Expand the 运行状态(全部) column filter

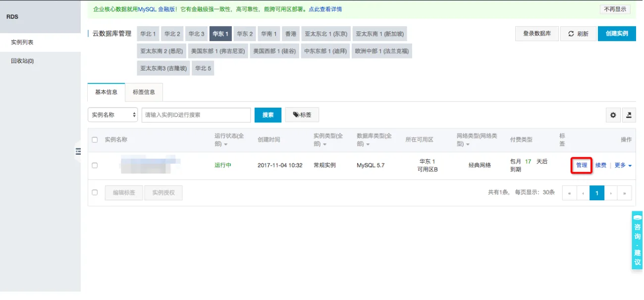pos(226,144)
